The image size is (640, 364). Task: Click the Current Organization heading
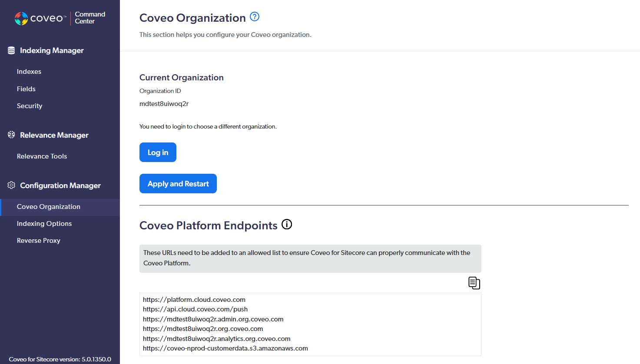pyautogui.click(x=182, y=77)
